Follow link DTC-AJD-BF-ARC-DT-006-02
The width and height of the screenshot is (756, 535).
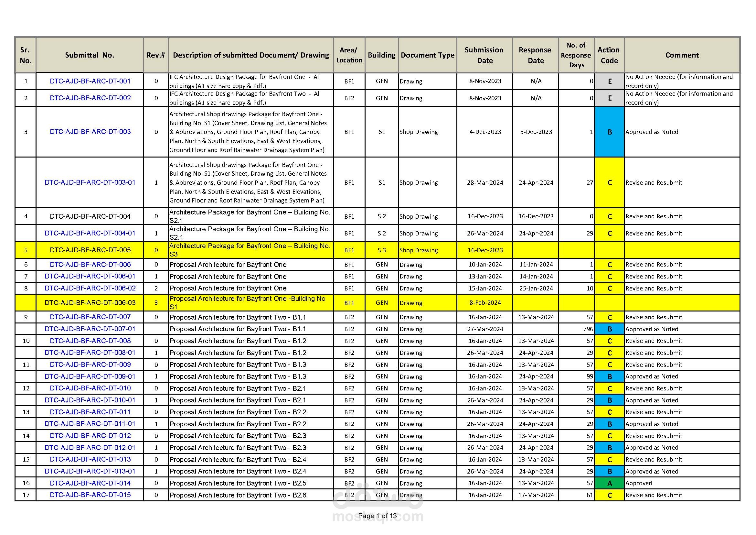90,288
